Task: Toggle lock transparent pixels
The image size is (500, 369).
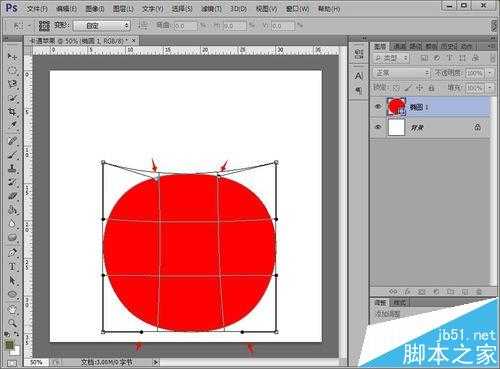Action: [396, 88]
